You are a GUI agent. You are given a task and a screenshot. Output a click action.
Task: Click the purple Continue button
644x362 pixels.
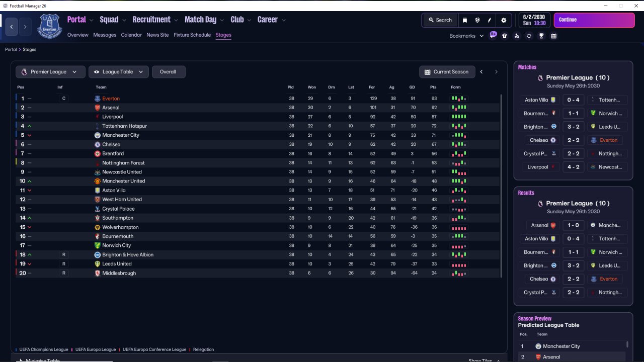click(x=594, y=20)
